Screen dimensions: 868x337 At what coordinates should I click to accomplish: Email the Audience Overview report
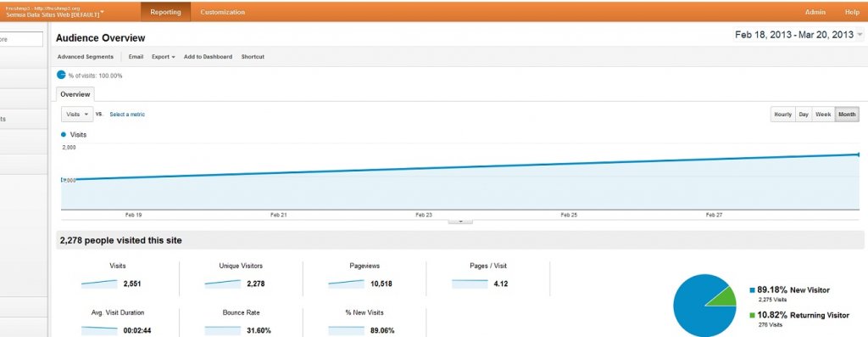136,57
